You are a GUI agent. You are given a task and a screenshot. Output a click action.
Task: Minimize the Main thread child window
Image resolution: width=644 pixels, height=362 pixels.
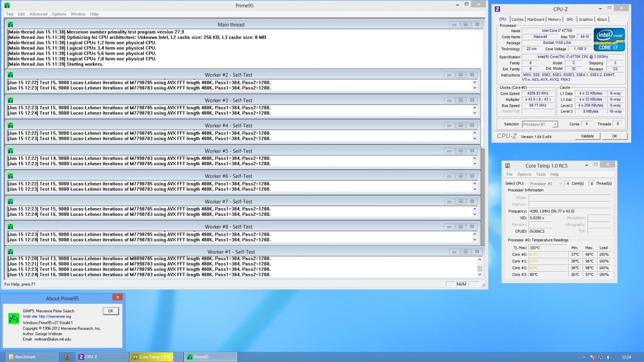coord(454,24)
